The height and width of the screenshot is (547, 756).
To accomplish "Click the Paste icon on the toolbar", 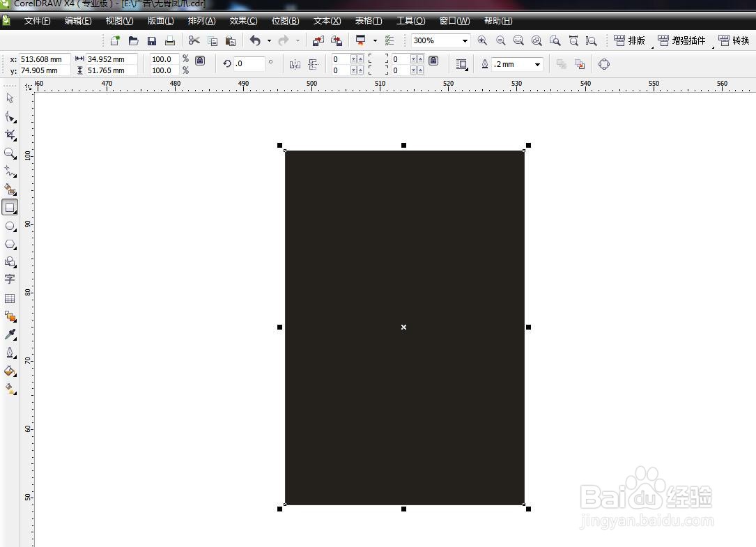I will [x=231, y=40].
